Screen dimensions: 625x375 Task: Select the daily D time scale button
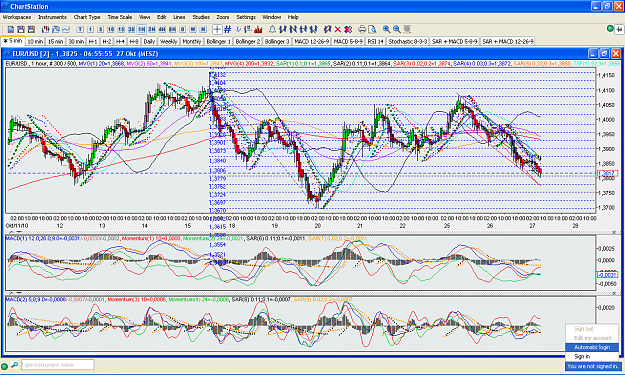(x=183, y=29)
